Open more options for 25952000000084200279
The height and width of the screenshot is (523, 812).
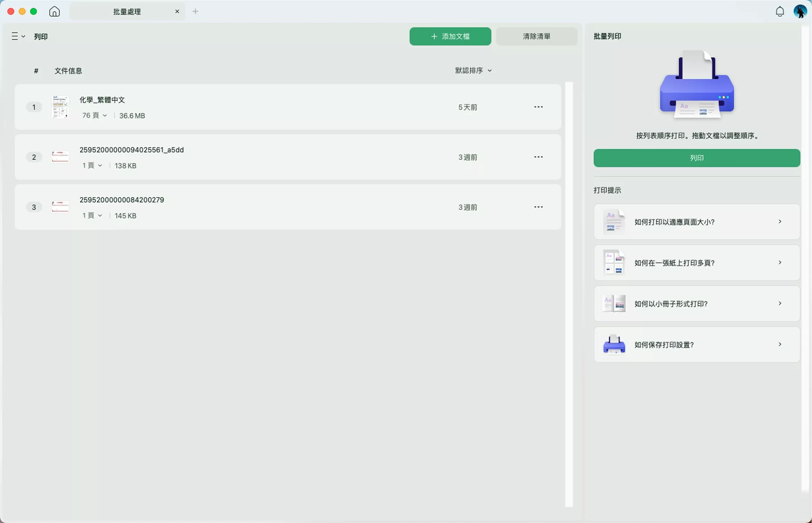click(x=538, y=207)
